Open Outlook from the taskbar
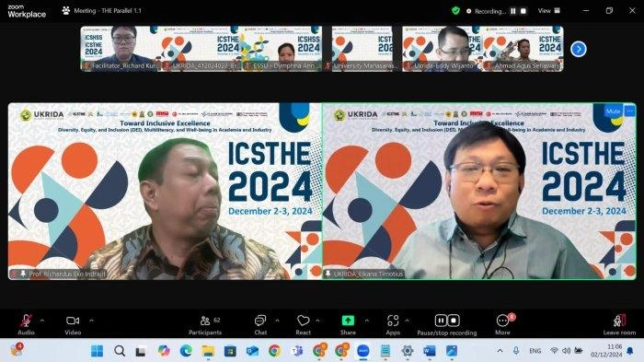 252,351
